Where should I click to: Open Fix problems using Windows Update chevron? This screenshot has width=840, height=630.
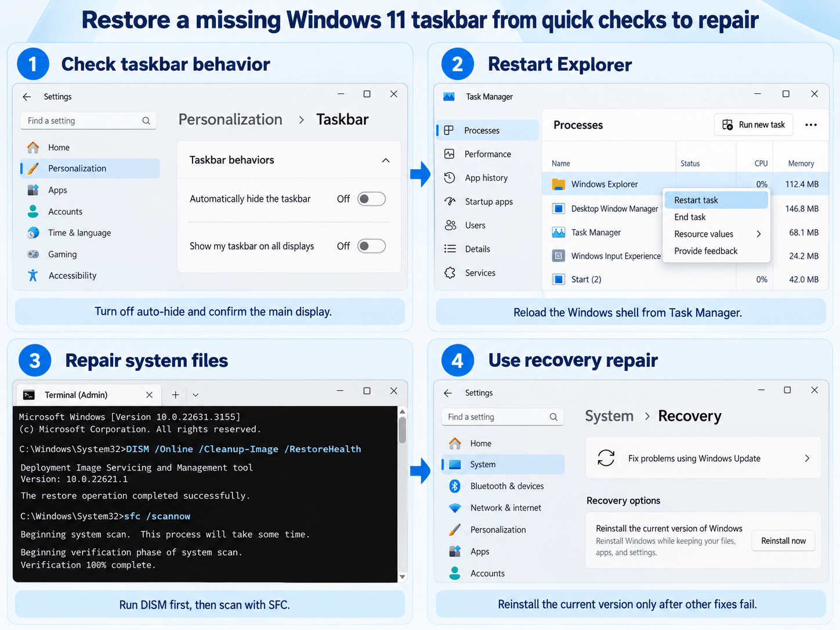pyautogui.click(x=807, y=458)
